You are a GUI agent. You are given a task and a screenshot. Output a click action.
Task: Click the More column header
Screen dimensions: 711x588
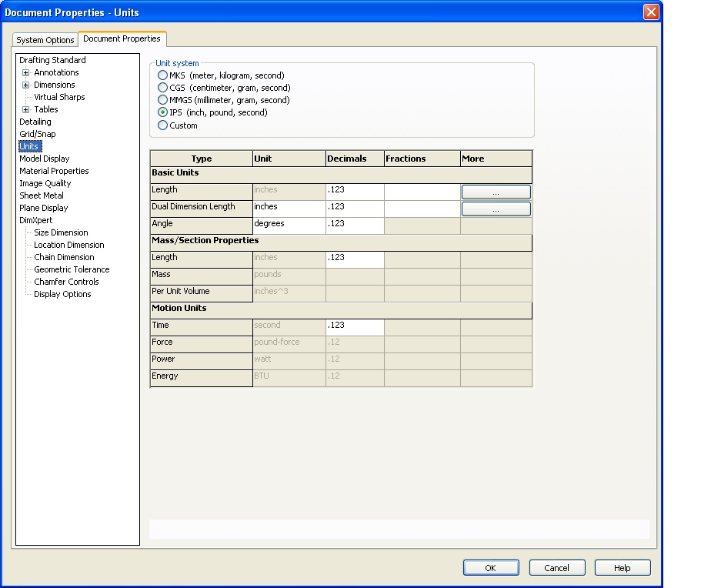tap(496, 159)
